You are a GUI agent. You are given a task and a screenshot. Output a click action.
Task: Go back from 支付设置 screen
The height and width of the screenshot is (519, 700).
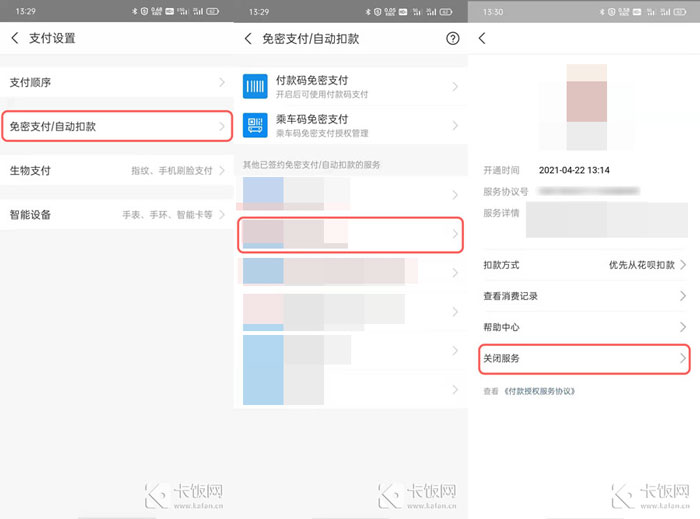tap(15, 38)
